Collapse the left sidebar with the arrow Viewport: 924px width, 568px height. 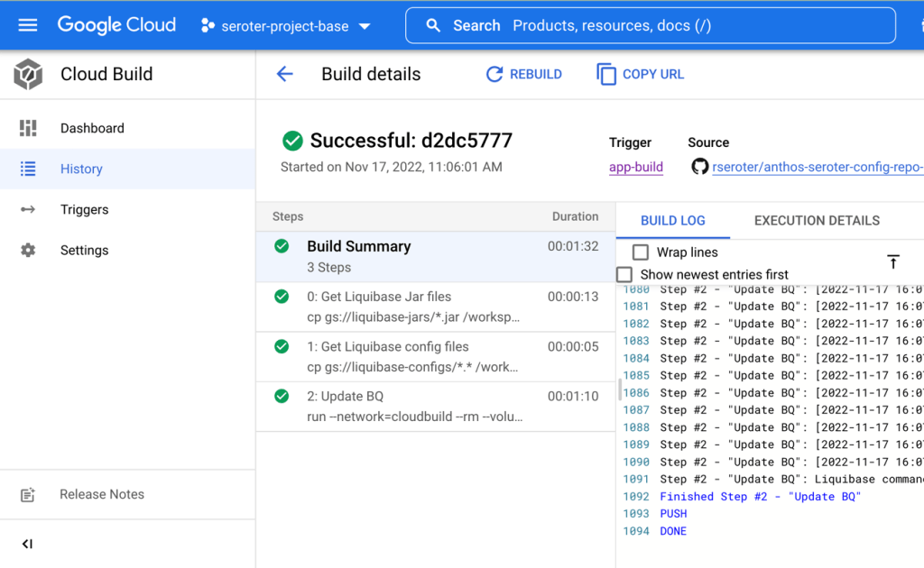pos(27,544)
